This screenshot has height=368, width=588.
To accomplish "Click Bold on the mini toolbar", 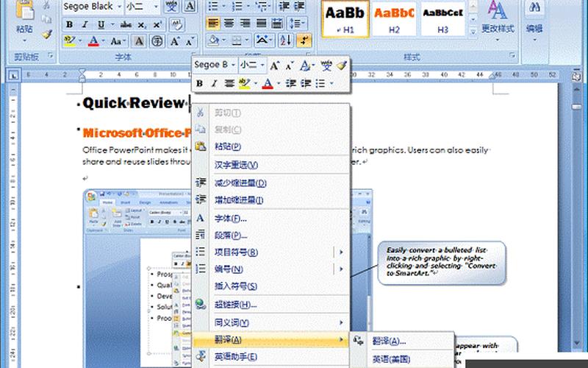I will pos(199,83).
